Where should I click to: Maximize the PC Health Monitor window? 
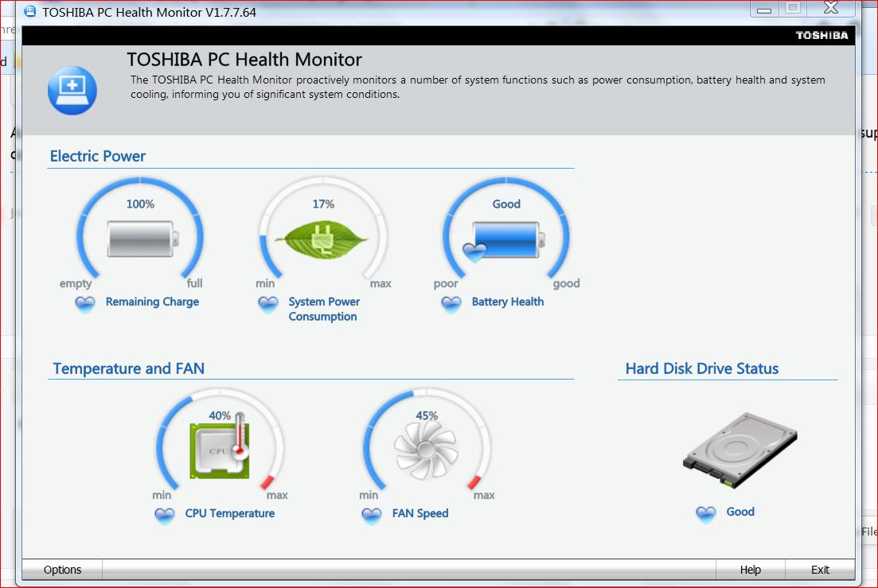point(792,8)
